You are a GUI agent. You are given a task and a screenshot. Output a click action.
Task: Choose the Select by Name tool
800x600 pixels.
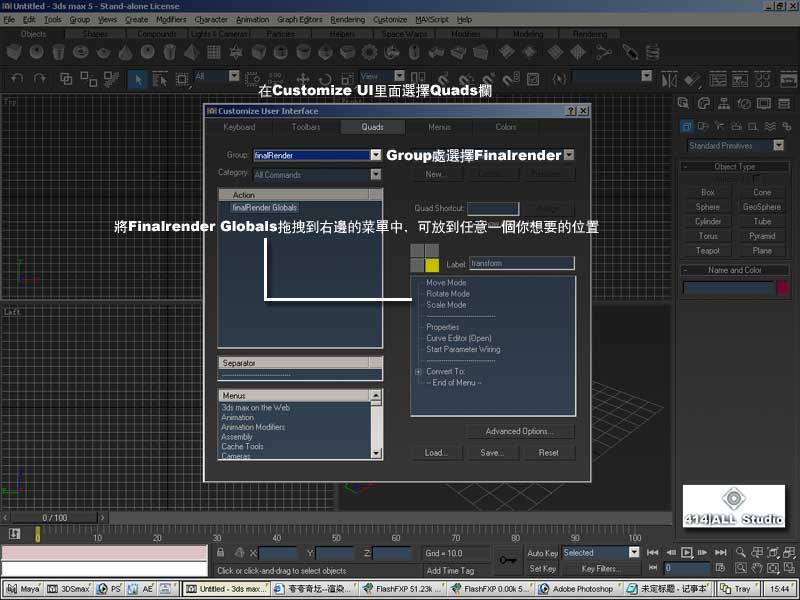[160, 80]
